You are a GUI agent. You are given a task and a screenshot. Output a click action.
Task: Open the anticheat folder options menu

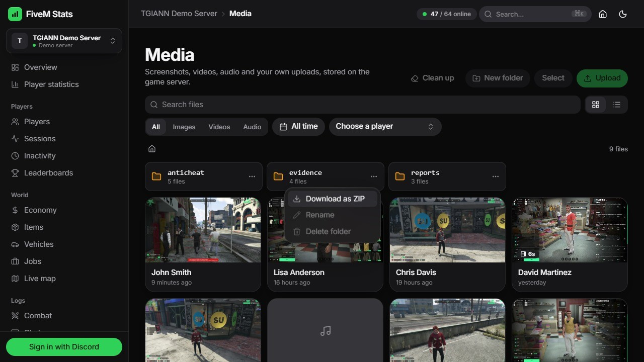click(x=252, y=176)
